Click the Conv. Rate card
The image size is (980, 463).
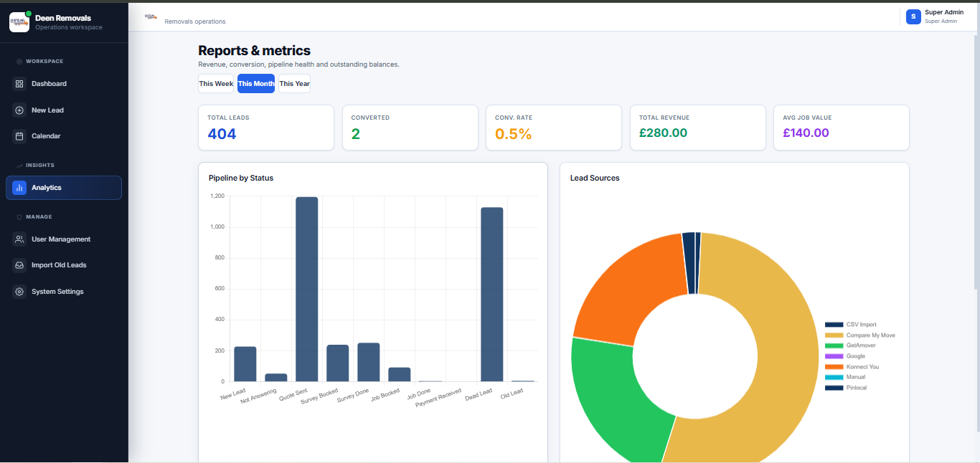554,128
